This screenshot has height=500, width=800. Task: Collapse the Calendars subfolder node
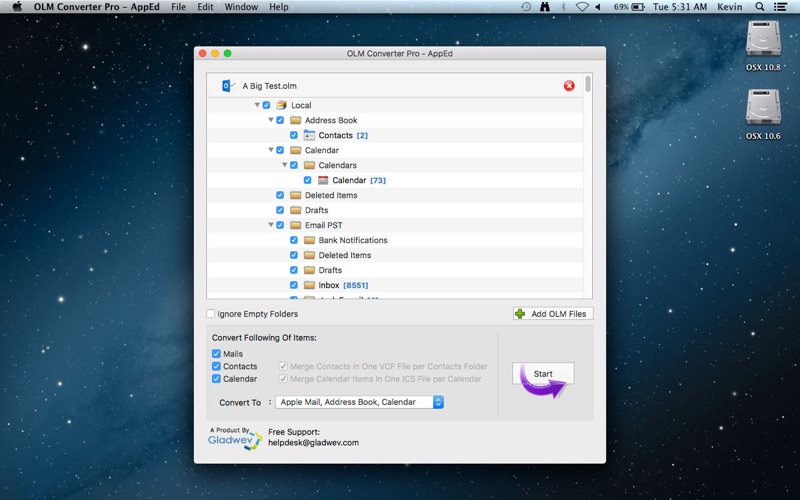click(285, 165)
